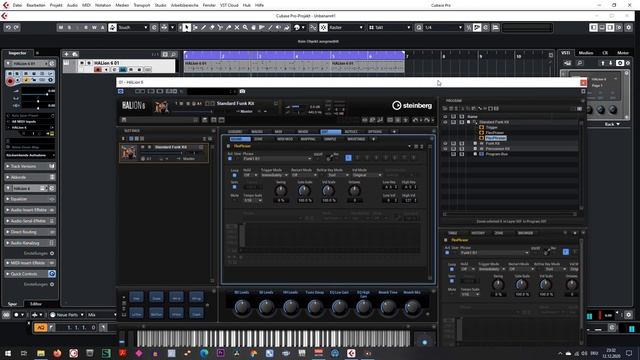Open the Touch automation mode dropdown
Screen dimensions: 640x360
tap(132, 27)
